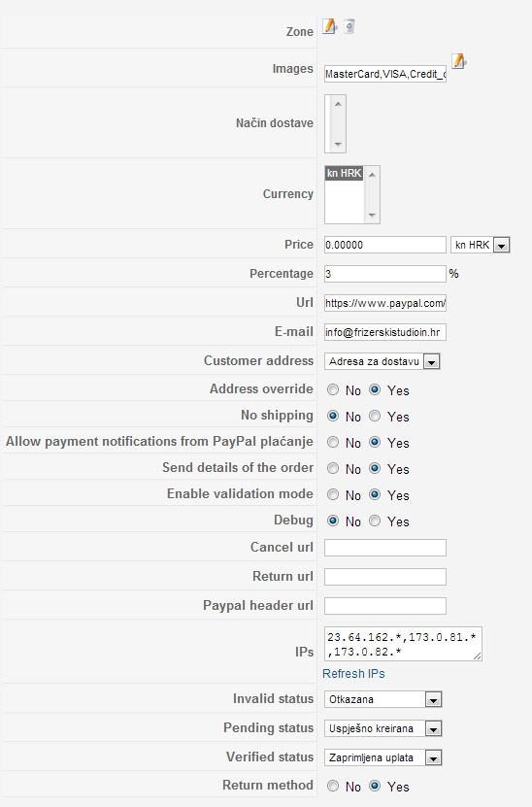Screen dimensions: 532x807
Task: Click into the Percentage input field
Action: (384, 274)
